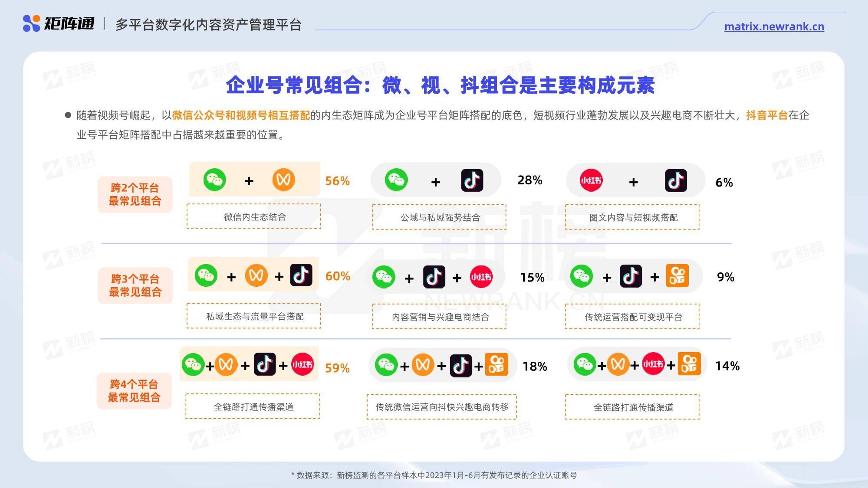Click the 28% percentage value
Screen dimensions: 868x488
click(530, 180)
